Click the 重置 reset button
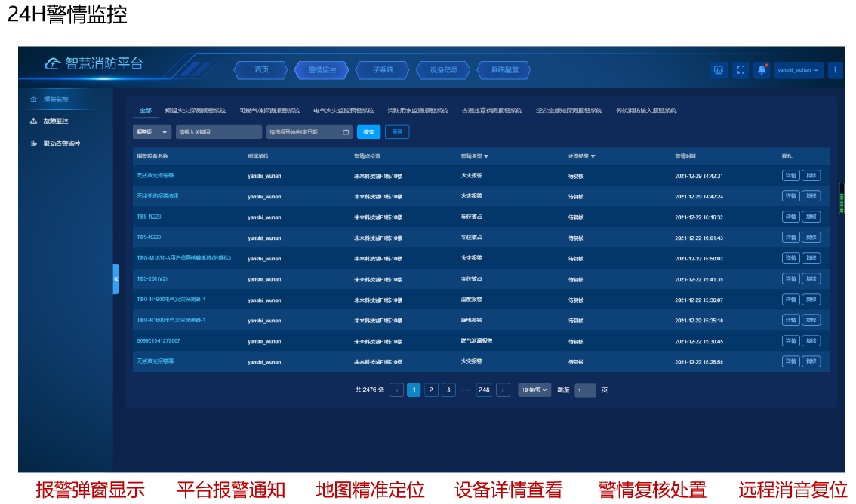This screenshot has width=856, height=504. click(x=397, y=132)
